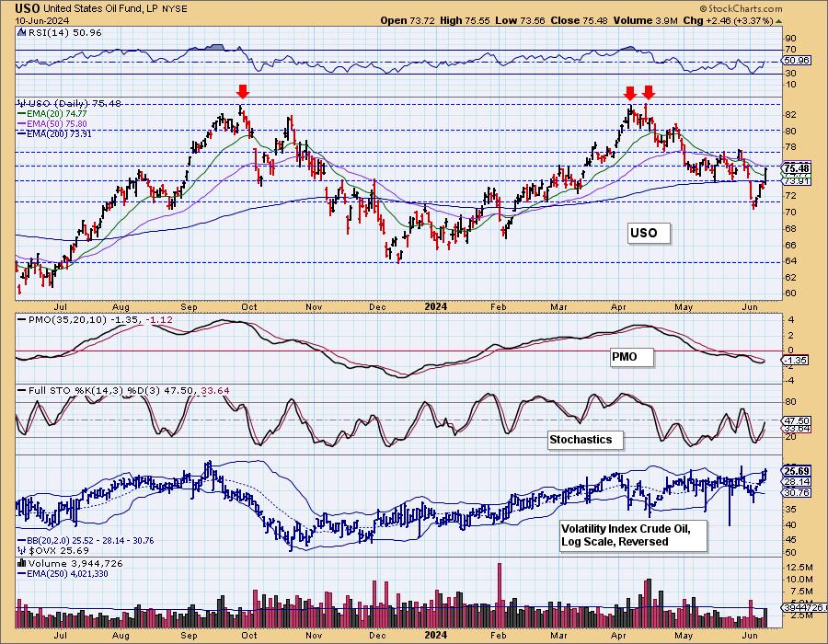Click the 'EMA(250) 4,021,330' legend text
The image size is (828, 644).
68,573
